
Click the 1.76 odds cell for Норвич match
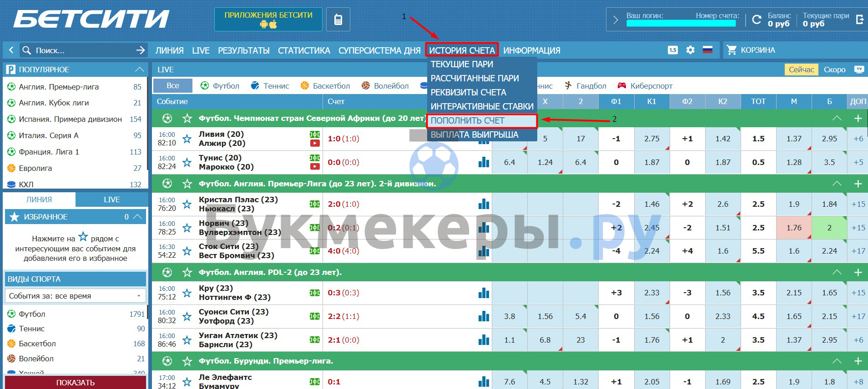click(794, 228)
